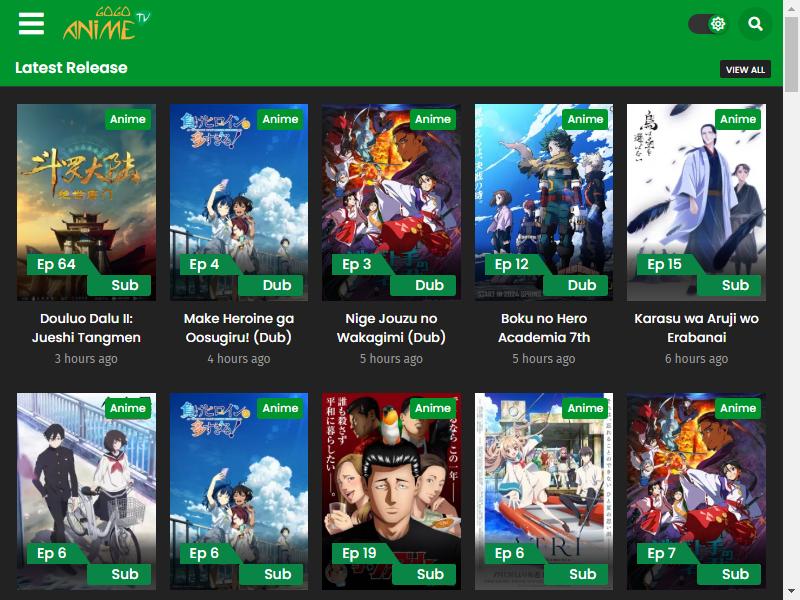
Task: Click the GogoAnime TV logo
Action: point(106,24)
